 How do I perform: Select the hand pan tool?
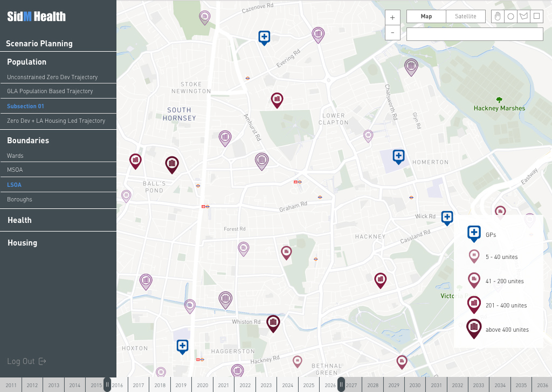(498, 16)
